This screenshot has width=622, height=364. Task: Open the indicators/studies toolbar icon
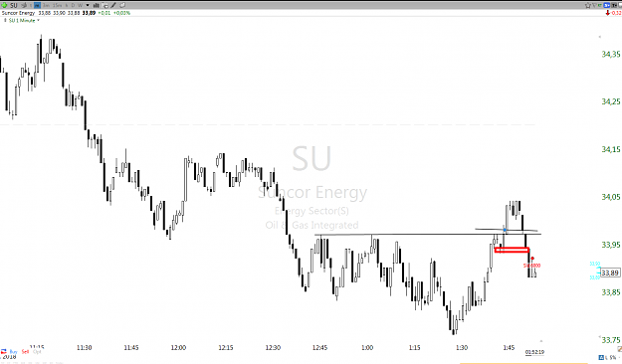tap(105, 6)
